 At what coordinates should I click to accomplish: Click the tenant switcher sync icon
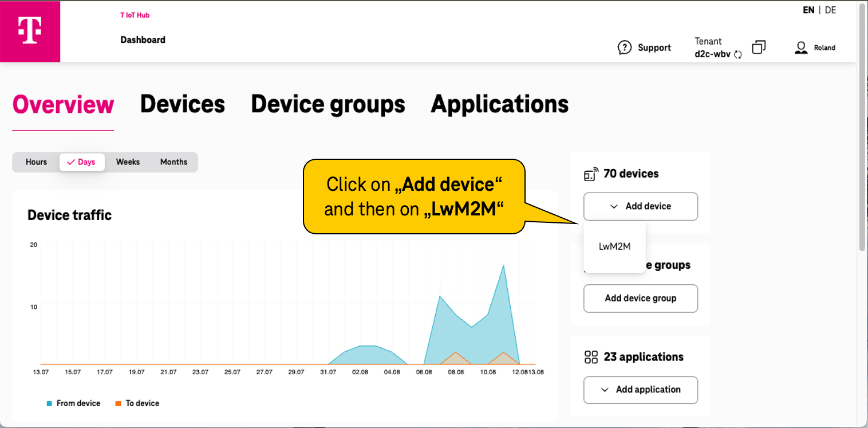tap(739, 54)
